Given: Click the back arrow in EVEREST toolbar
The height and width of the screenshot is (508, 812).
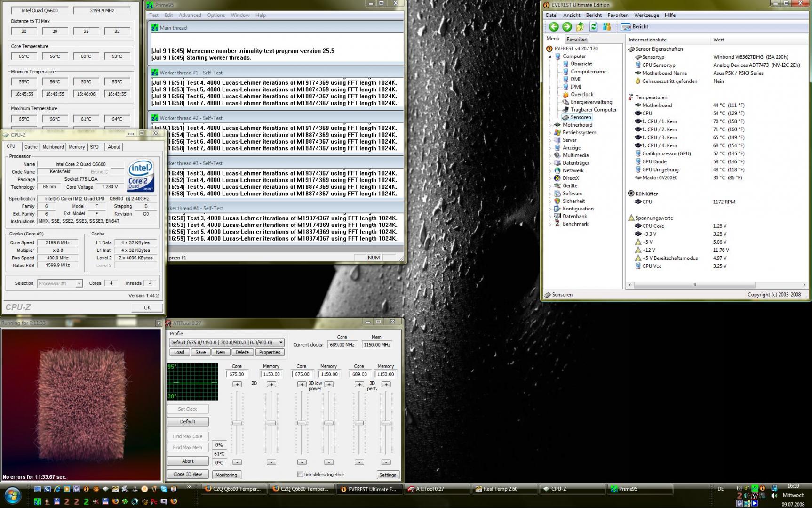Looking at the screenshot, I should tap(554, 27).
